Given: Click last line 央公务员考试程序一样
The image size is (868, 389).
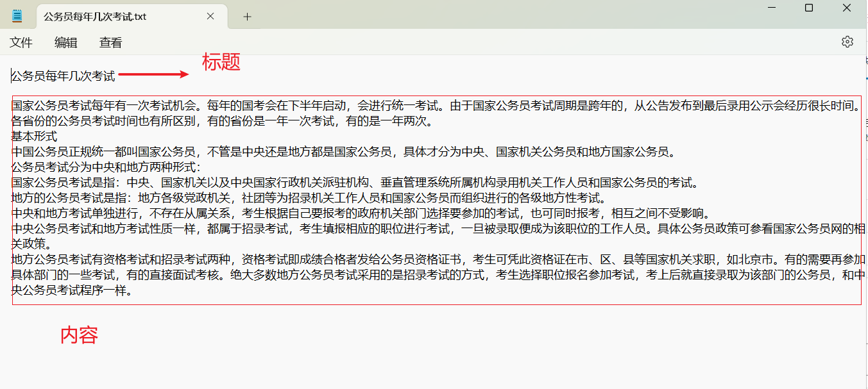Looking at the screenshot, I should click(x=72, y=290).
